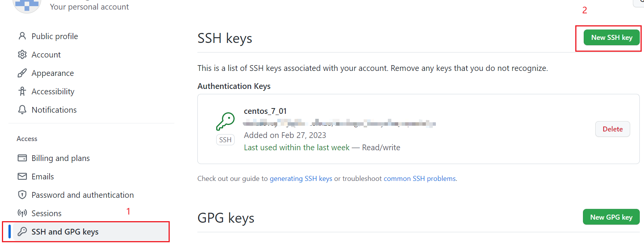Open the generating SSH keys guide link
Viewport: 644px width, 243px height.
click(301, 179)
